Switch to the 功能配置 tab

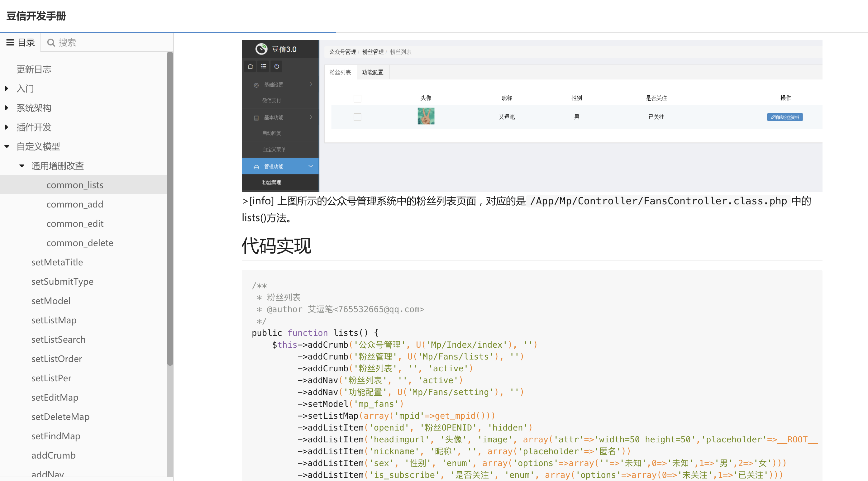[x=372, y=72]
